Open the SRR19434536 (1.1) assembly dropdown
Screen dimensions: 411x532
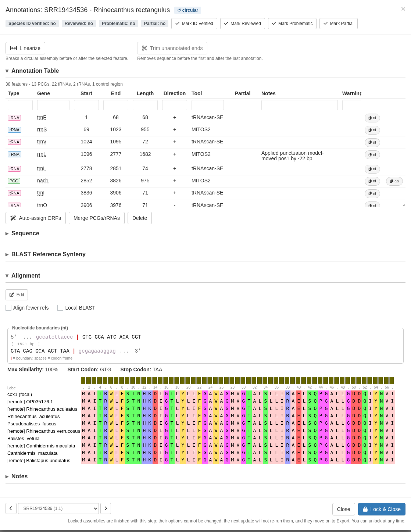[58, 508]
